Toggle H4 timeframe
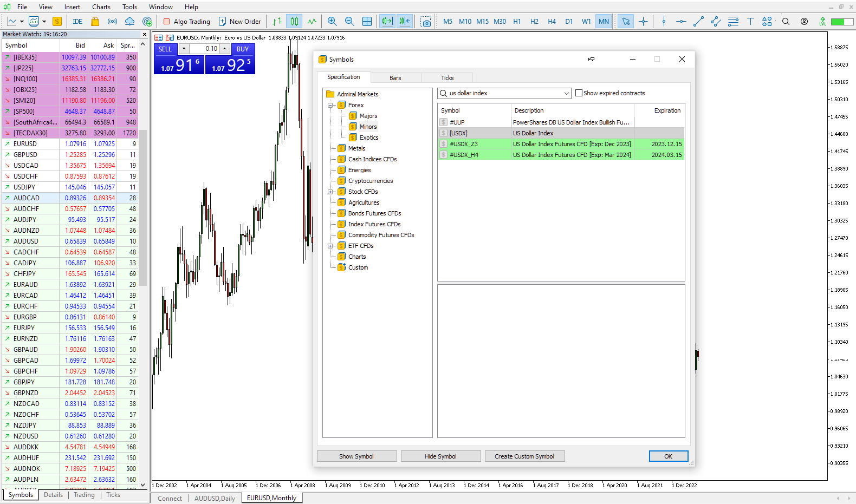The width and height of the screenshot is (856, 504). [552, 22]
